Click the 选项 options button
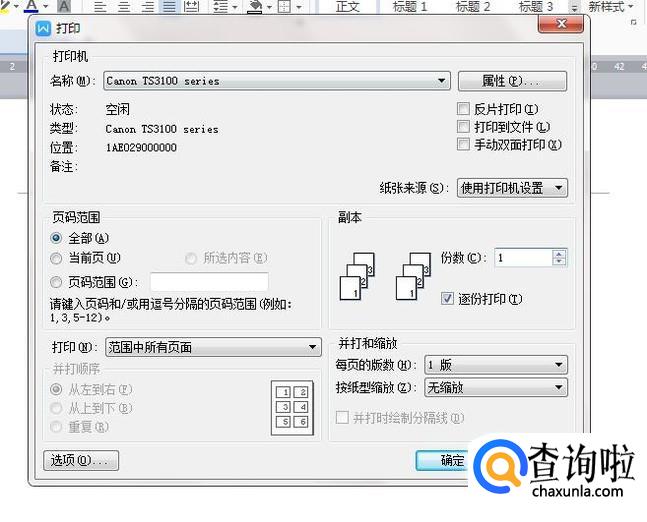This screenshot has height=522, width=647. pos(81,460)
